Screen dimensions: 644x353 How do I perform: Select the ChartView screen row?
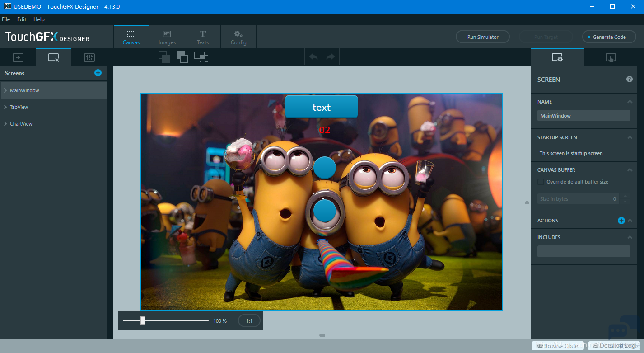tap(54, 124)
